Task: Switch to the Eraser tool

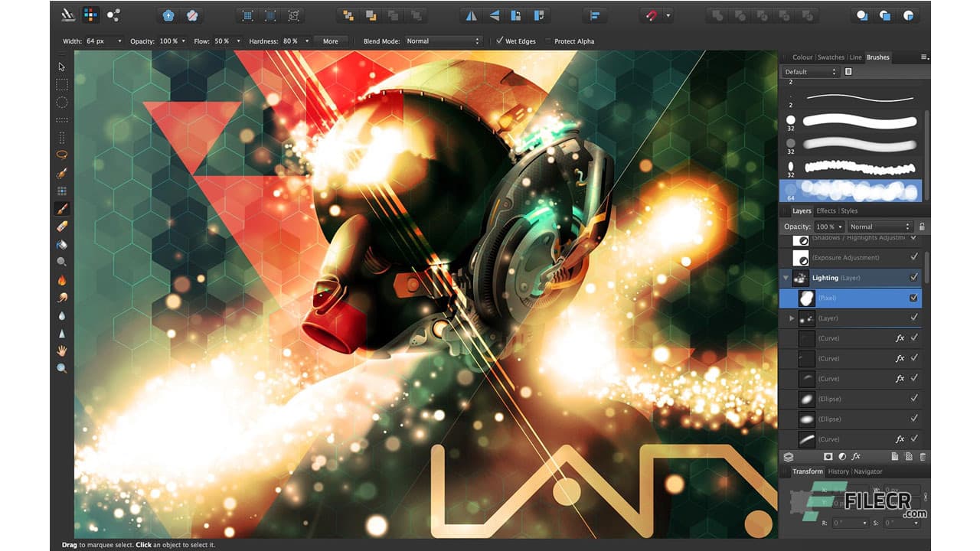Action: click(x=62, y=226)
